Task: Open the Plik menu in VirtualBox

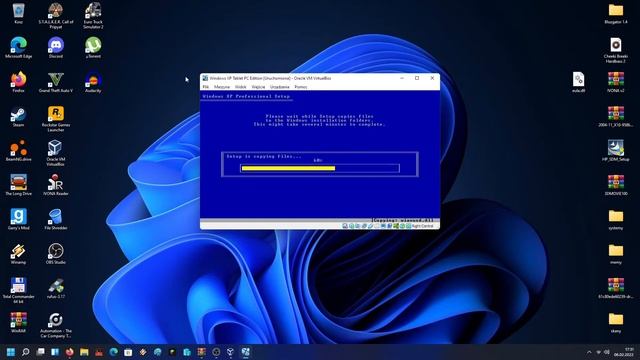Action: (x=206, y=87)
